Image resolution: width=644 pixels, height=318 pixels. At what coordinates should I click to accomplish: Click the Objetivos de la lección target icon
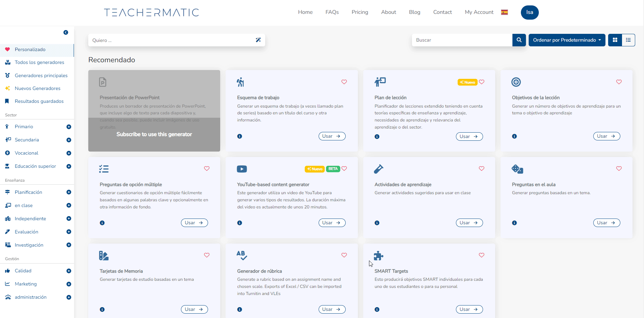[x=516, y=82]
